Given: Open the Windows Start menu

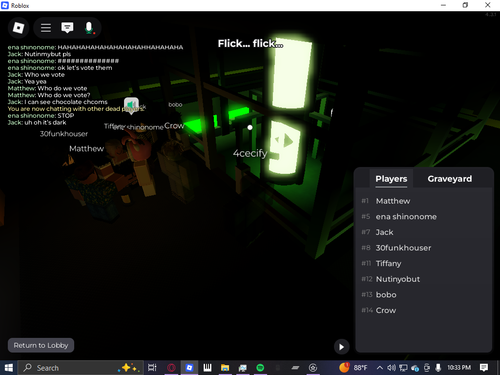Looking at the screenshot, I should tap(9, 368).
